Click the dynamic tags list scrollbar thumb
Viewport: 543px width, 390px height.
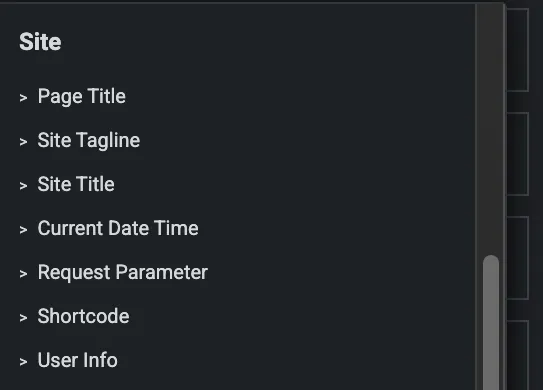(491, 322)
